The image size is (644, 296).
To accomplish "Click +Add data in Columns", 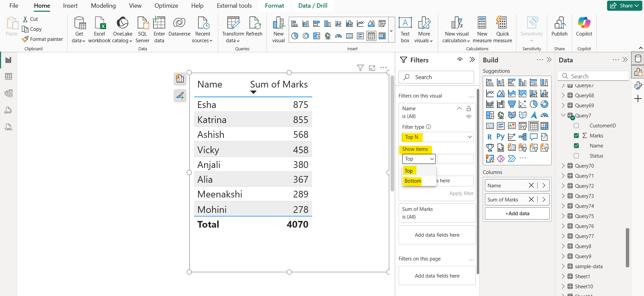I will pyautogui.click(x=517, y=214).
